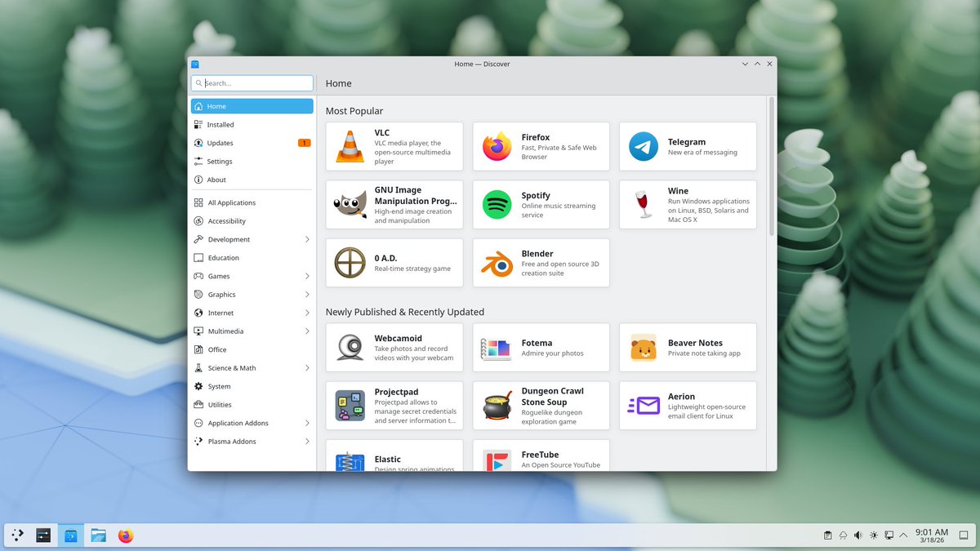Select the Utilities category
Image resolution: width=980 pixels, height=551 pixels.
click(252, 405)
